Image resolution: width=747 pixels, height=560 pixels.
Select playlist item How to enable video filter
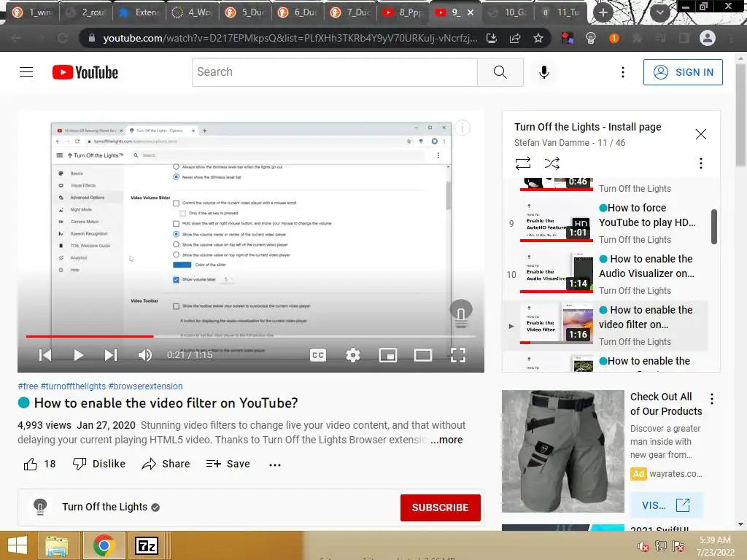tap(605, 325)
